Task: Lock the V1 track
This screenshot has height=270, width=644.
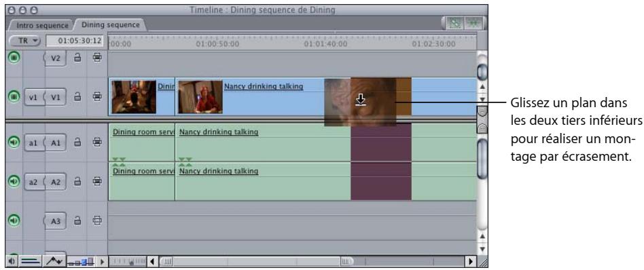Action: (77, 97)
